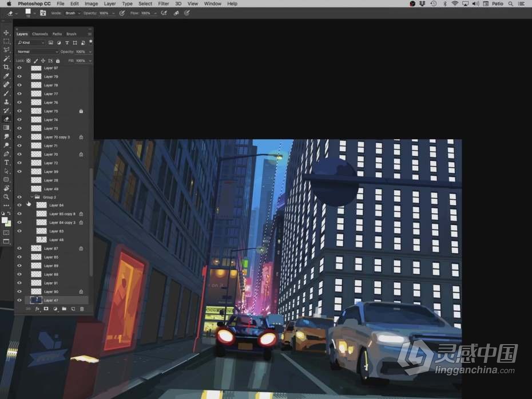
Task: Click the foreground color swatch
Action: (x=5, y=220)
